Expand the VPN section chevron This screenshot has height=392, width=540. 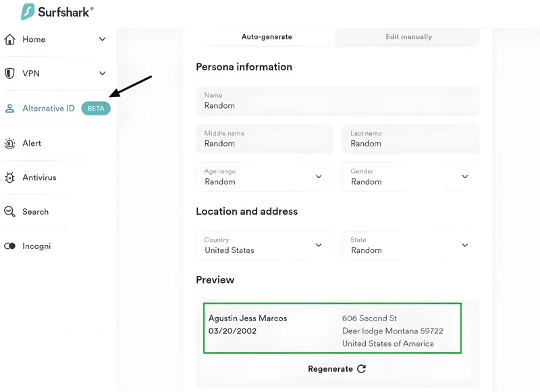tap(102, 74)
